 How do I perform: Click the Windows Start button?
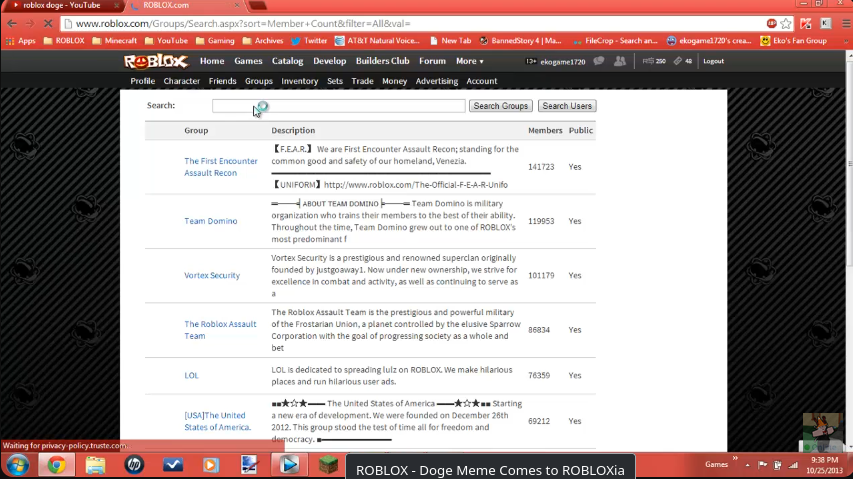tap(17, 465)
